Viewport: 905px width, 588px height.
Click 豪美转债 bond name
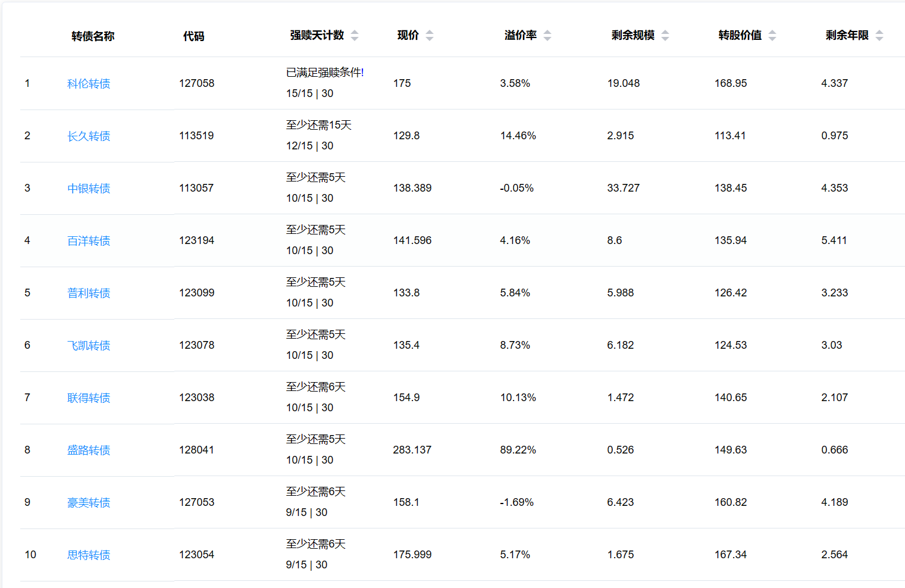[89, 503]
